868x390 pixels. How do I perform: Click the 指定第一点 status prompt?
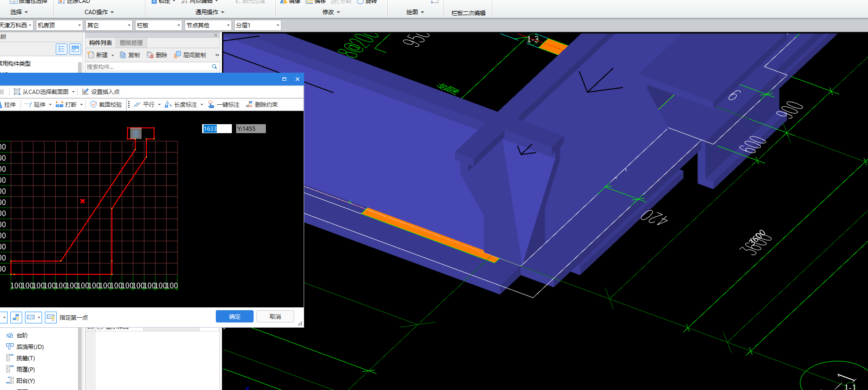coord(74,317)
